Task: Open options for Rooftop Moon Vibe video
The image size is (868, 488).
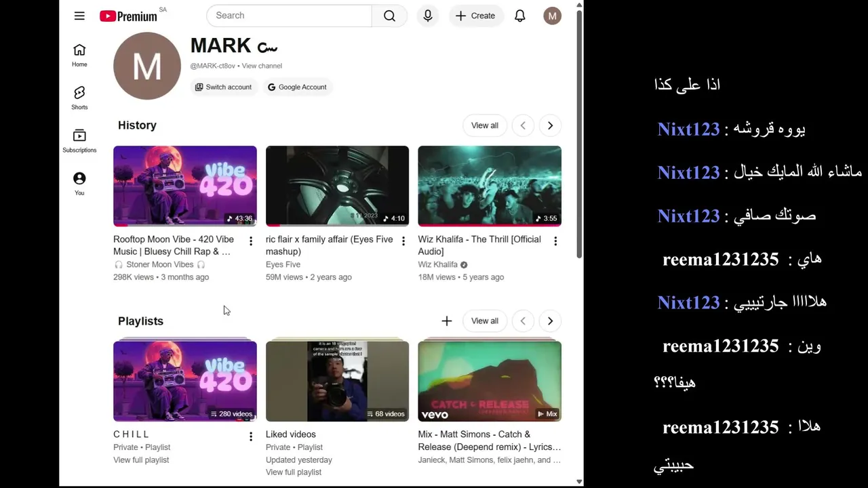Action: [251, 241]
